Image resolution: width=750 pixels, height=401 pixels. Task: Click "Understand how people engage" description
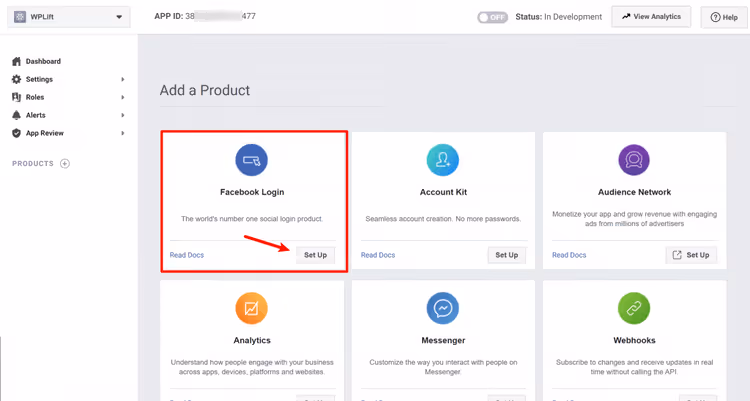tap(252, 367)
